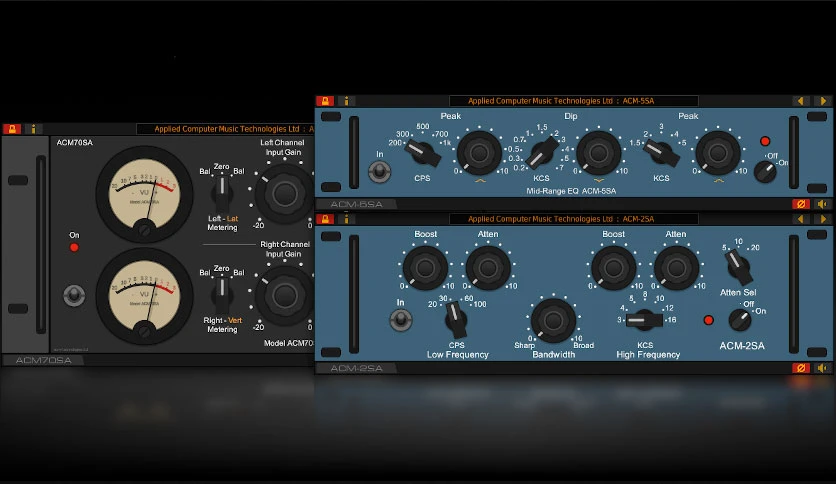
Task: Click the Left-Lat Metering Bal/Zero switch
Action: pos(222,193)
